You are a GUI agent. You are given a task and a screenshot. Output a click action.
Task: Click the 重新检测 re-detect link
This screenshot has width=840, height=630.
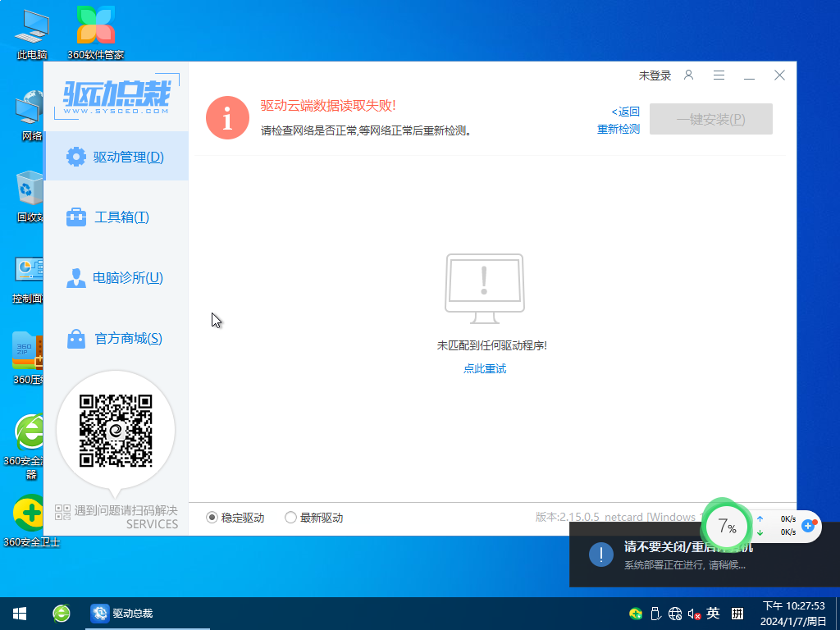[619, 129]
